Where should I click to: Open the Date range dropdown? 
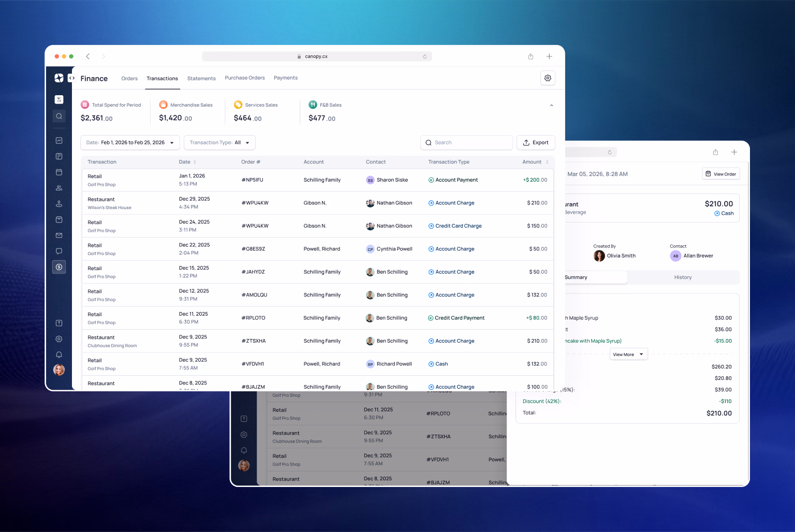(x=130, y=142)
